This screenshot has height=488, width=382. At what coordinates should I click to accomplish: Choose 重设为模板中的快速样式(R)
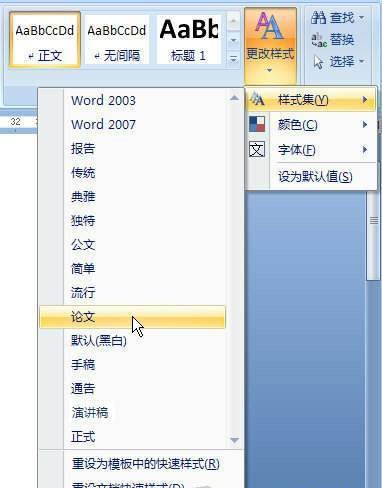[x=141, y=464]
